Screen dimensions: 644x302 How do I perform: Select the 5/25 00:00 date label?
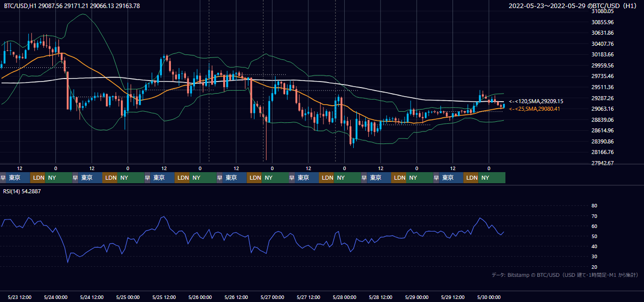[128, 297]
